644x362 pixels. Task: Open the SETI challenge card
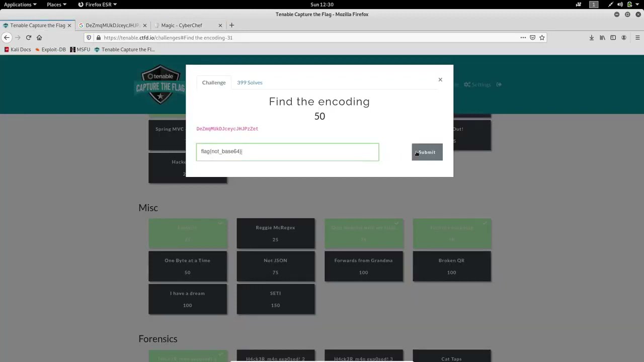pyautogui.click(x=276, y=299)
